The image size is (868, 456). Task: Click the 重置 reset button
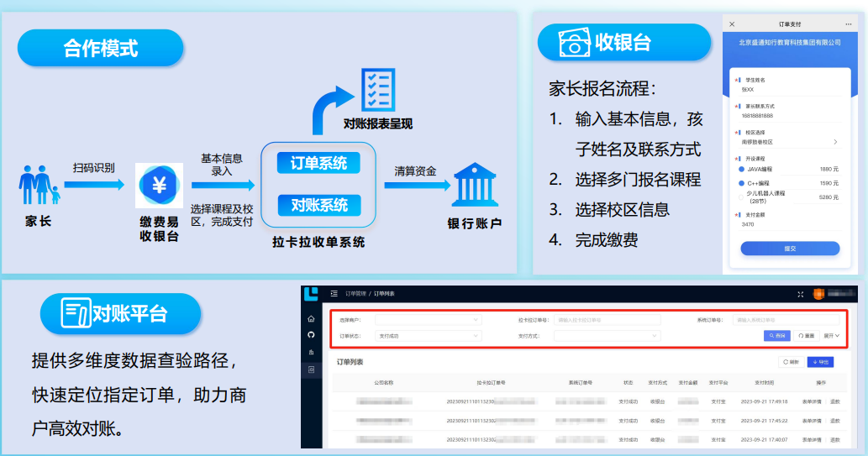pos(806,336)
